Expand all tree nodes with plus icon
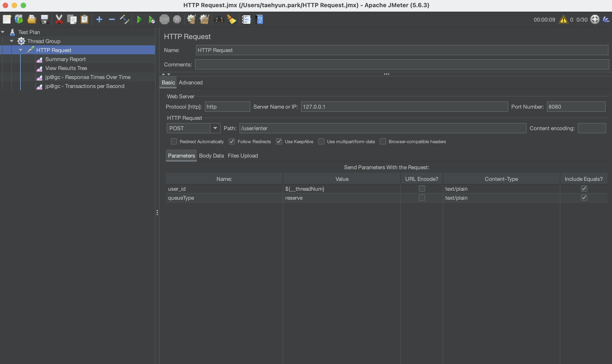 pyautogui.click(x=99, y=19)
